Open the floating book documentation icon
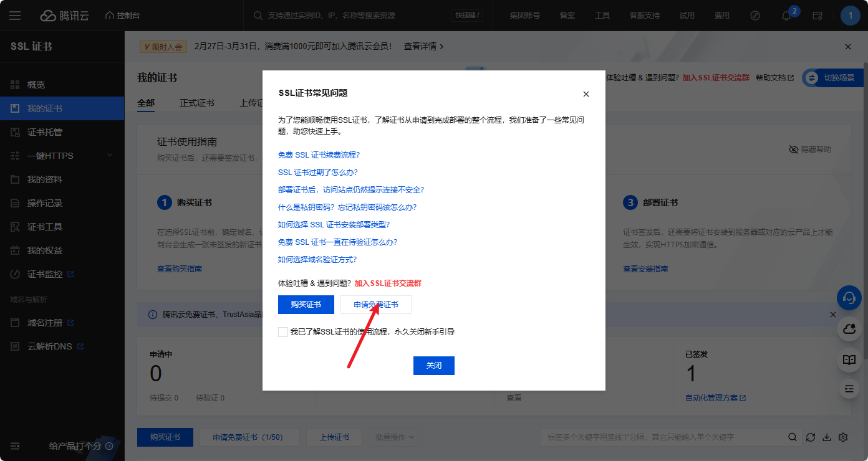The image size is (868, 461). pyautogui.click(x=849, y=360)
